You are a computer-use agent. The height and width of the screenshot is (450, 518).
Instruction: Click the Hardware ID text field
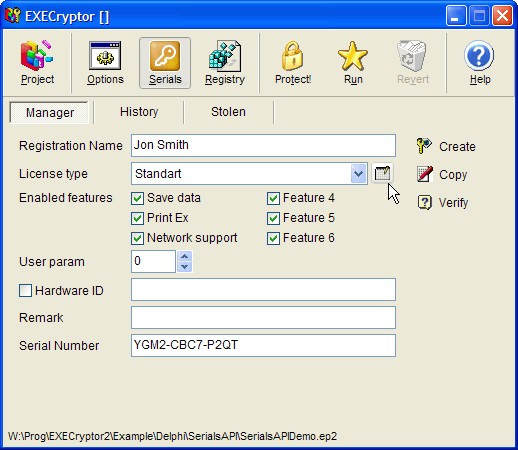click(263, 289)
